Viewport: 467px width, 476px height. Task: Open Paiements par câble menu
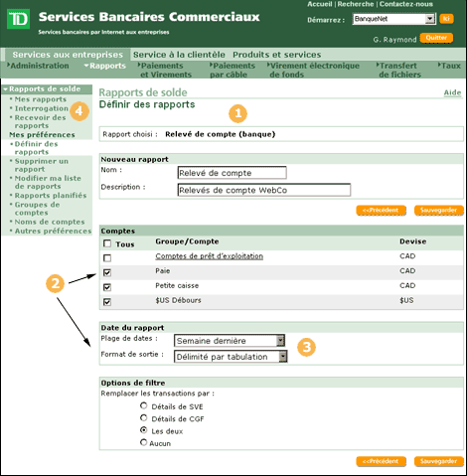tap(233, 70)
